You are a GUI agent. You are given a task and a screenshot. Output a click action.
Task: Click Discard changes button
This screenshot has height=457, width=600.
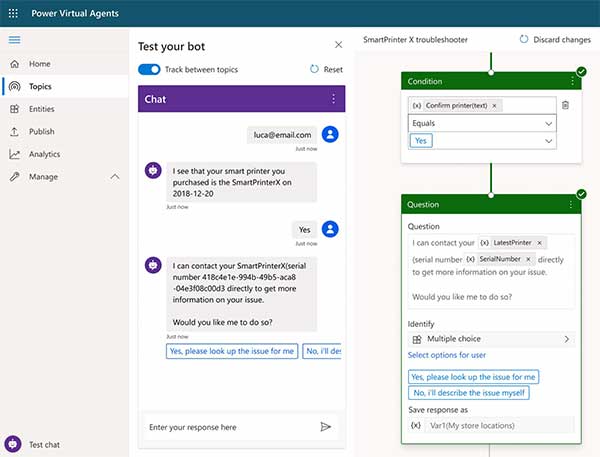(555, 40)
